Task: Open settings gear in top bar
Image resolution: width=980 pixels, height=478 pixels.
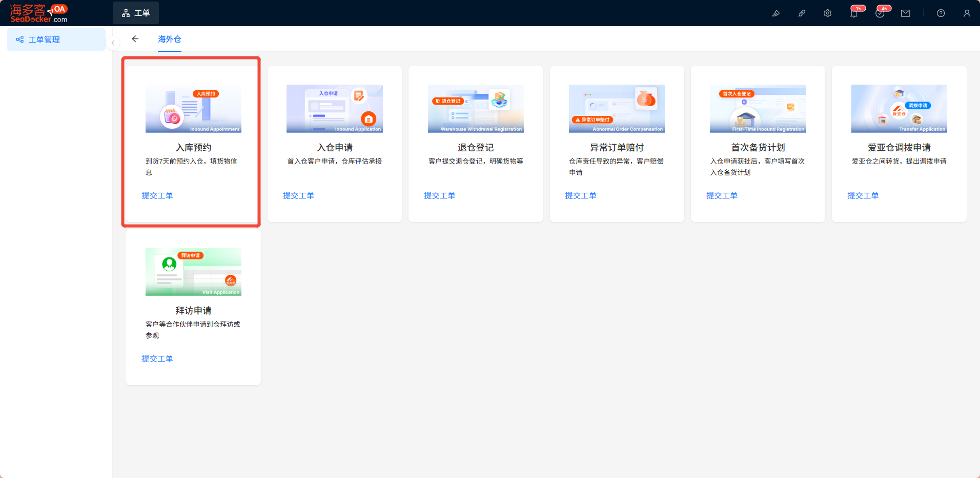Action: (x=828, y=13)
